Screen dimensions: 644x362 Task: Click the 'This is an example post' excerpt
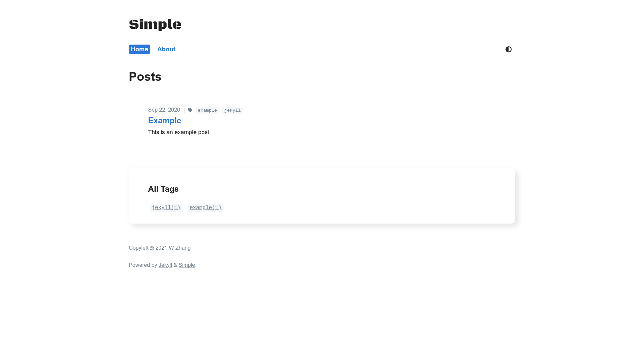(179, 132)
